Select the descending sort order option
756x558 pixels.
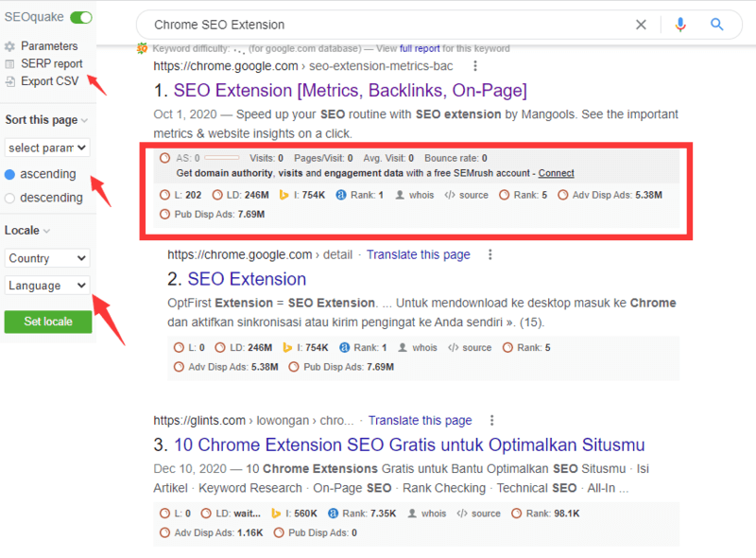point(9,198)
